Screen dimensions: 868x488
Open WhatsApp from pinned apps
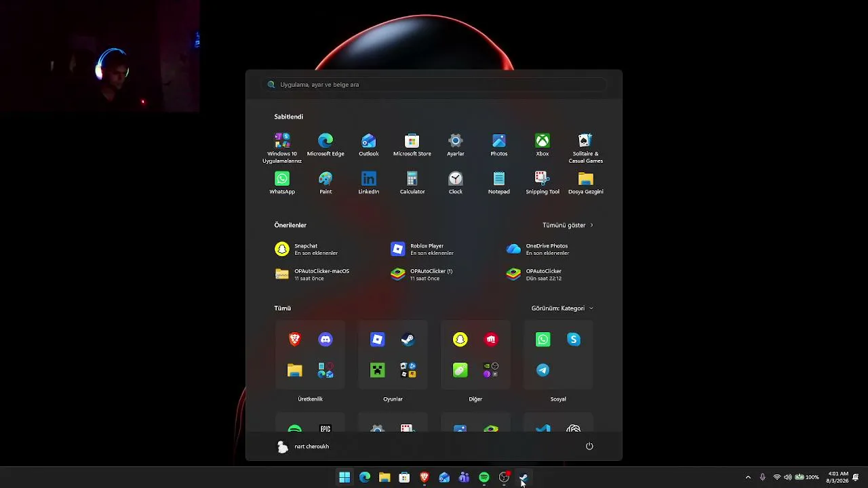pyautogui.click(x=282, y=183)
